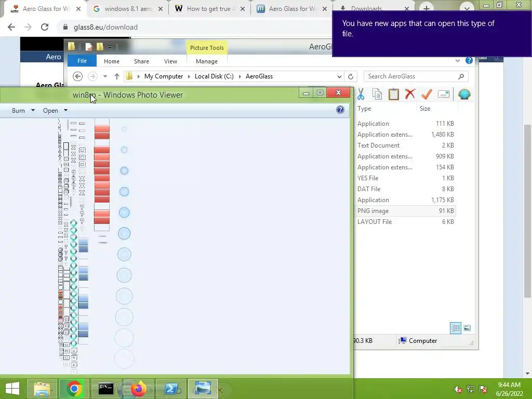Select the Text Document row

click(x=405, y=145)
